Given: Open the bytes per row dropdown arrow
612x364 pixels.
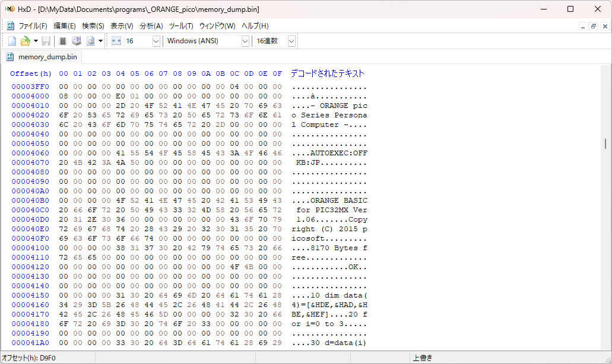Looking at the screenshot, I should [x=156, y=41].
